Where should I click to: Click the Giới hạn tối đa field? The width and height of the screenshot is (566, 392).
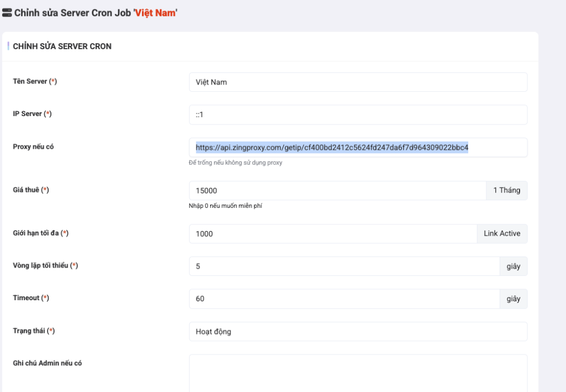click(333, 234)
